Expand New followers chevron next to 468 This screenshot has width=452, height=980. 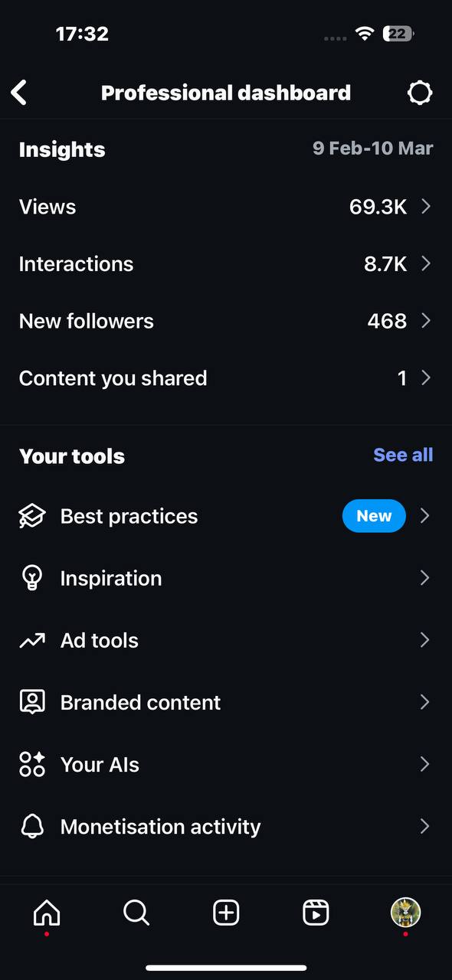[x=425, y=321]
